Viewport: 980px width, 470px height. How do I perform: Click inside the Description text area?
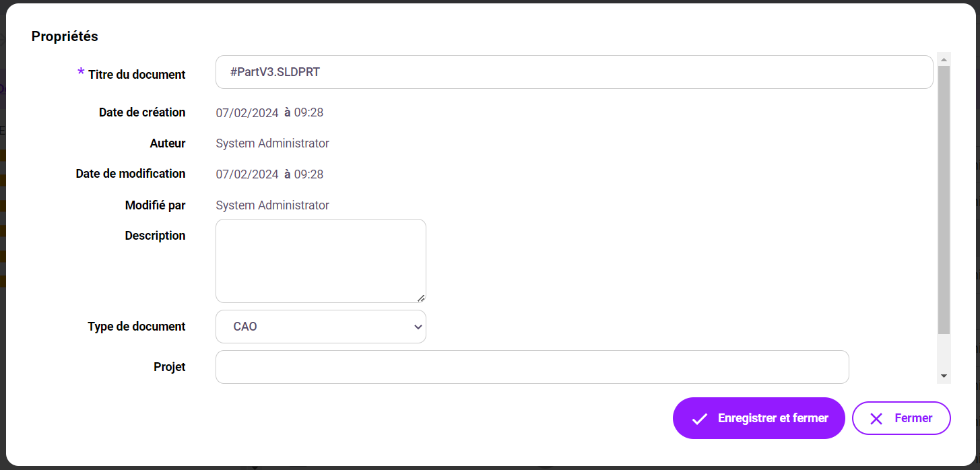point(321,261)
